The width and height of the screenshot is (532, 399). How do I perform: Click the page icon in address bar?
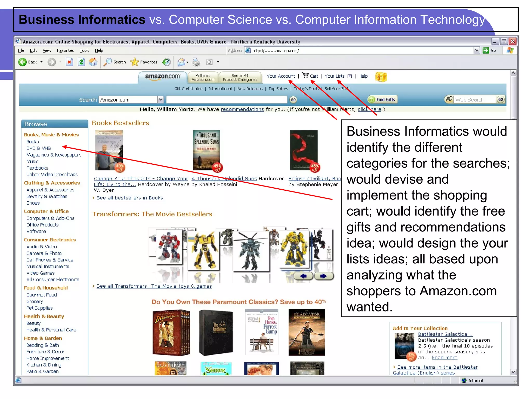click(x=248, y=50)
